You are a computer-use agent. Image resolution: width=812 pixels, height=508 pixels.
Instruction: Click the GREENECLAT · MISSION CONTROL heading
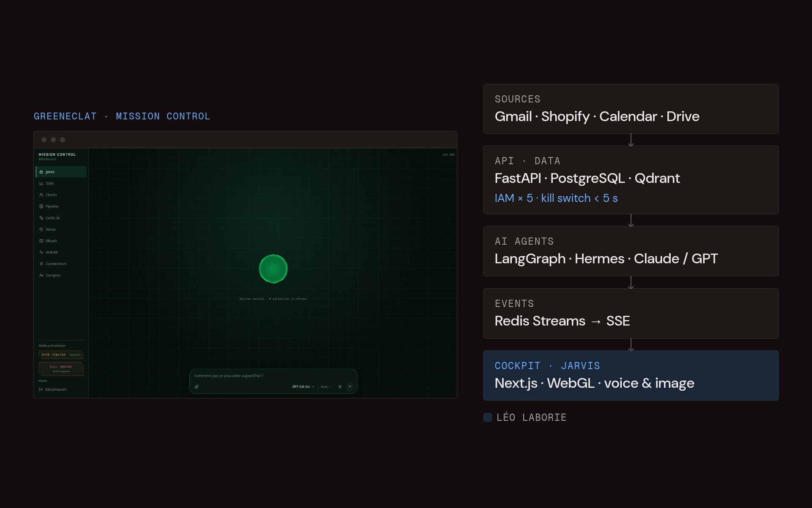122,116
